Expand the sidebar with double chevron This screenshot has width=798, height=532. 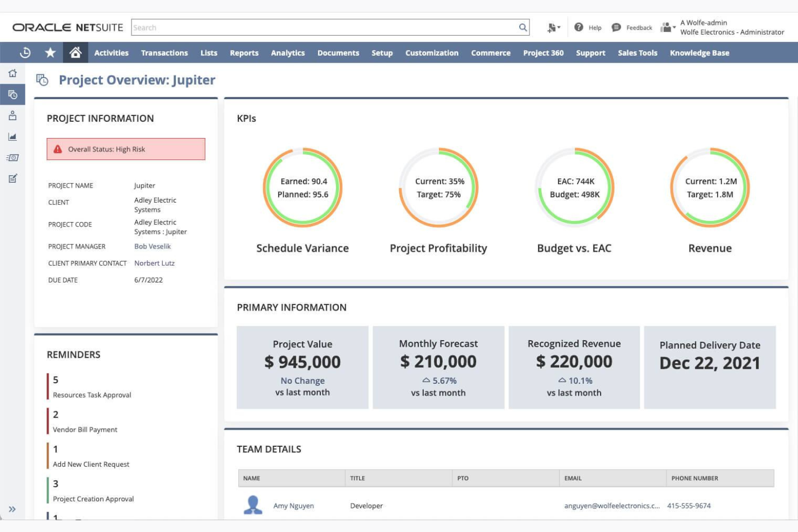(x=12, y=509)
